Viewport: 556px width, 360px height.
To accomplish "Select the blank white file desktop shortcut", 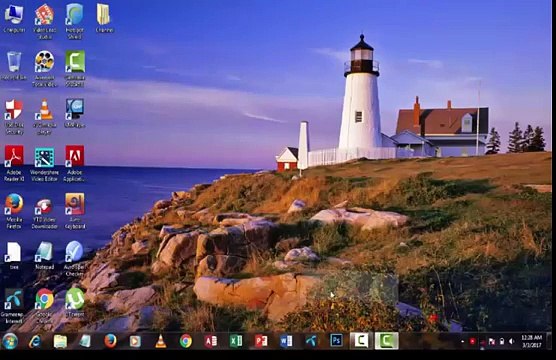I will pos(14,256).
